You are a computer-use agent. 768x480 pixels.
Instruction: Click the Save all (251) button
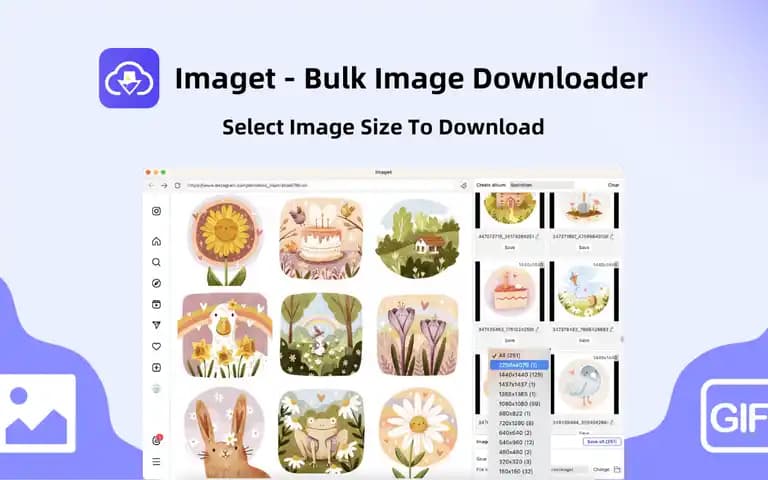click(602, 442)
